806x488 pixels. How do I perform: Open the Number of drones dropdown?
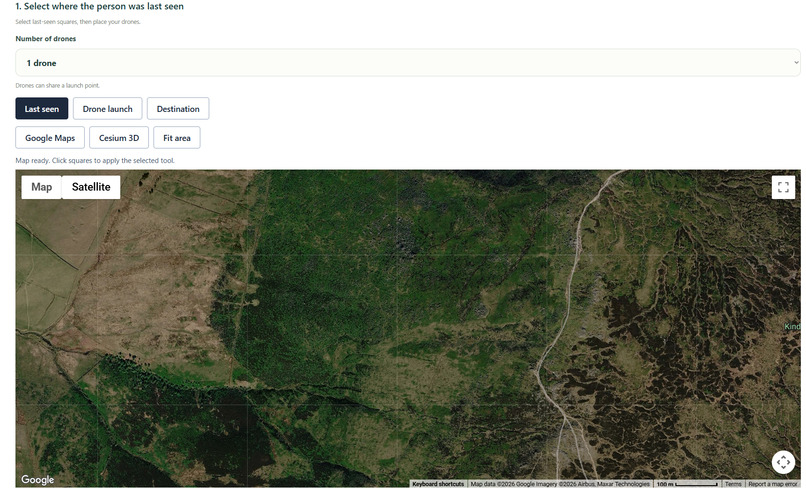click(408, 63)
